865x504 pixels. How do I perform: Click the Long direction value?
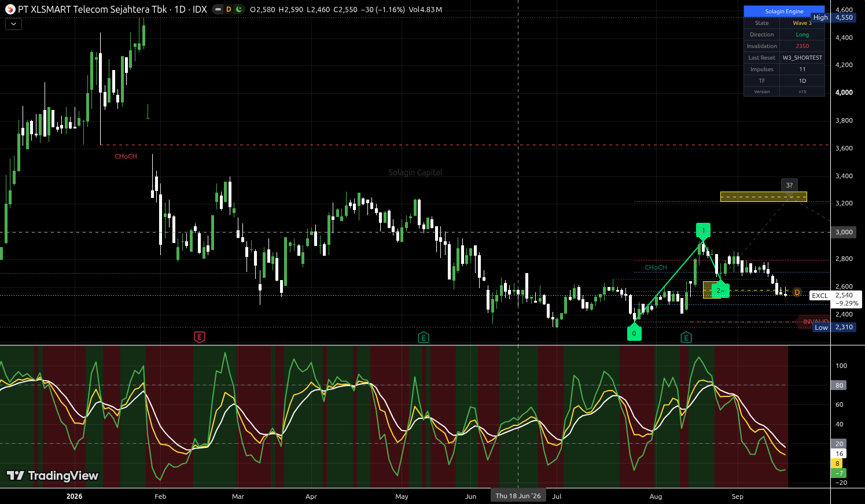pyautogui.click(x=802, y=35)
